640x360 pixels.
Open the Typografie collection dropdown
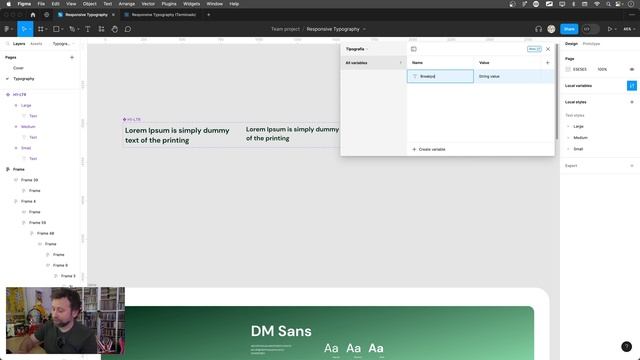[x=357, y=49]
